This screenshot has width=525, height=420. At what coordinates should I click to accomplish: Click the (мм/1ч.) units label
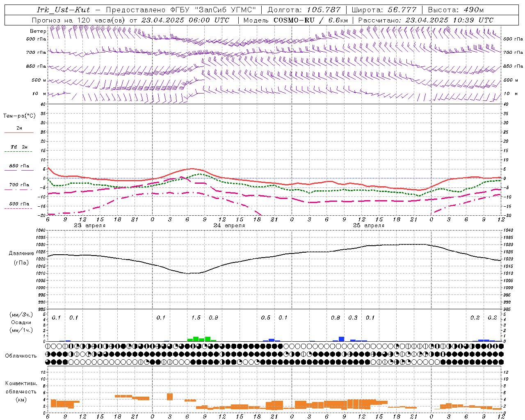[21, 330]
